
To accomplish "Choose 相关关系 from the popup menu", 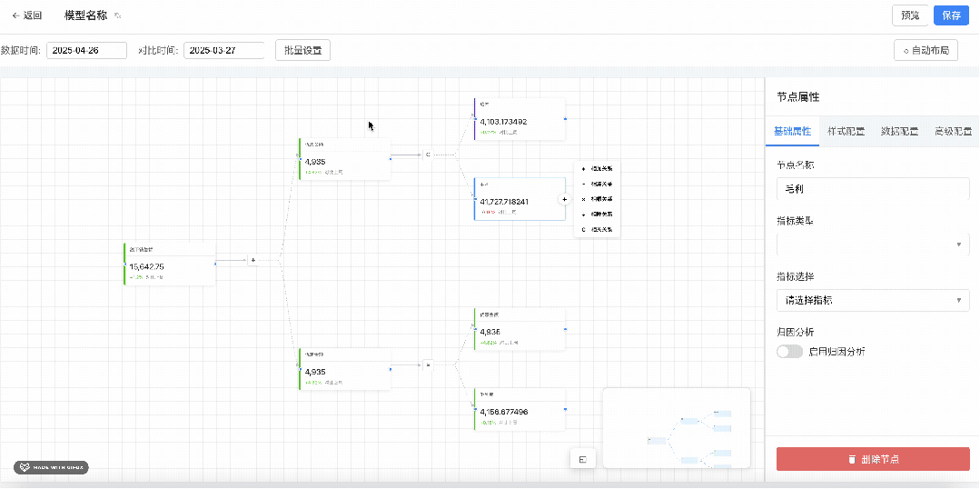I will (597, 229).
